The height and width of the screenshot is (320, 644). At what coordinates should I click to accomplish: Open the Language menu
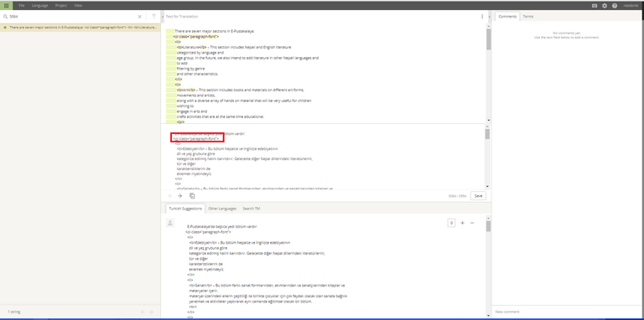tap(40, 6)
